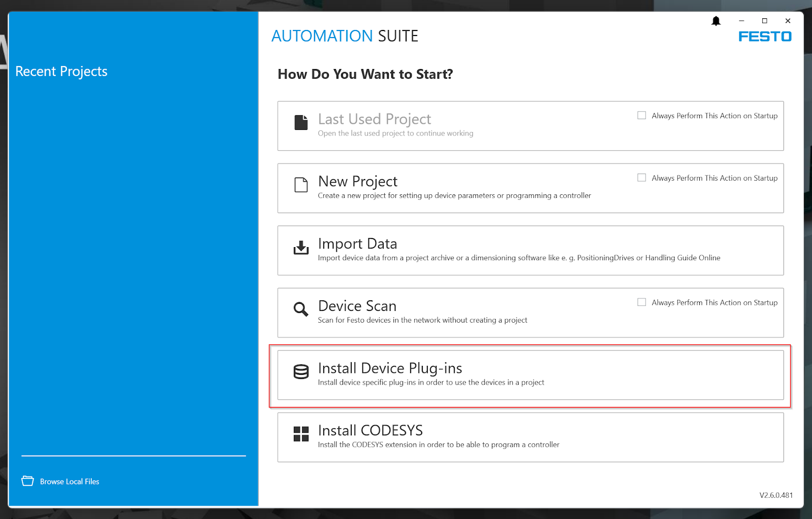Click the Install Device Plug-ins database icon
Screen dimensions: 812x519
point(301,371)
